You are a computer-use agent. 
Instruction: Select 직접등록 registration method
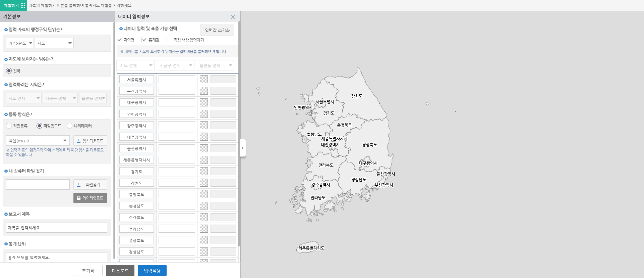9,126
